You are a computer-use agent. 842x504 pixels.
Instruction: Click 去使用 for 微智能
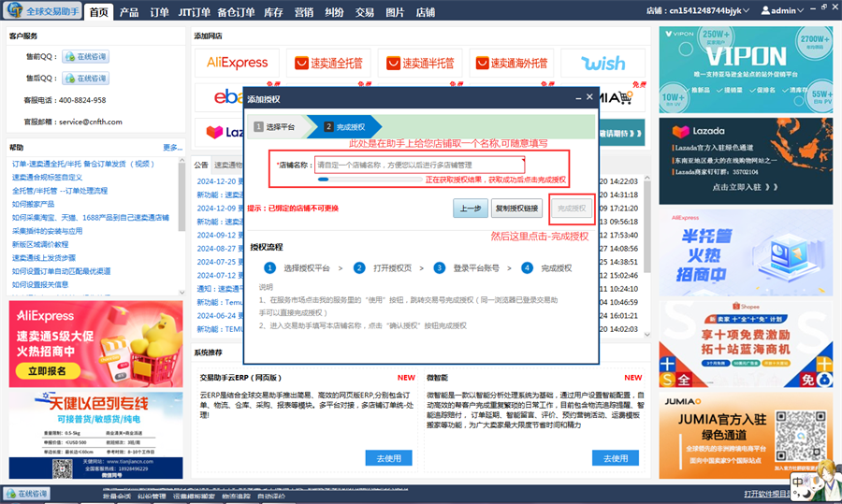pyautogui.click(x=616, y=458)
